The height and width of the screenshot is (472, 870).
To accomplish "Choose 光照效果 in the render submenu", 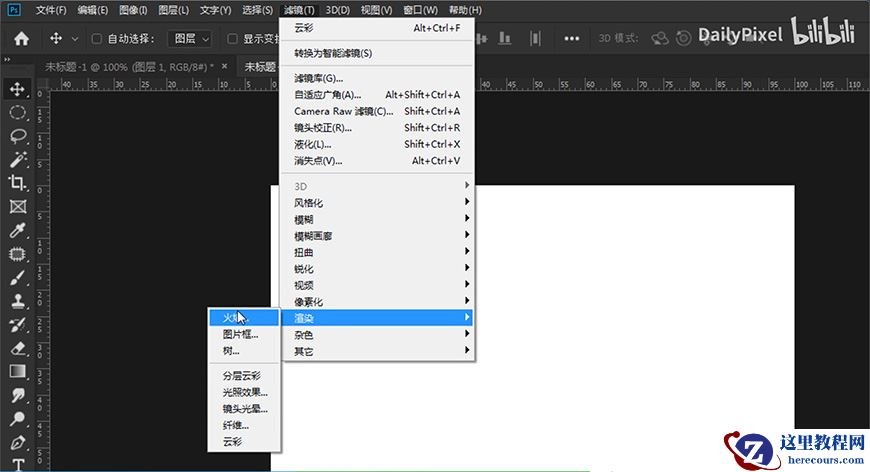I will point(244,392).
